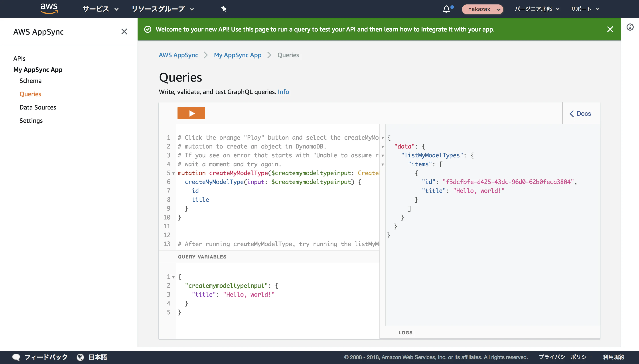Open the バージニア北部 region dropdown

[x=537, y=9]
